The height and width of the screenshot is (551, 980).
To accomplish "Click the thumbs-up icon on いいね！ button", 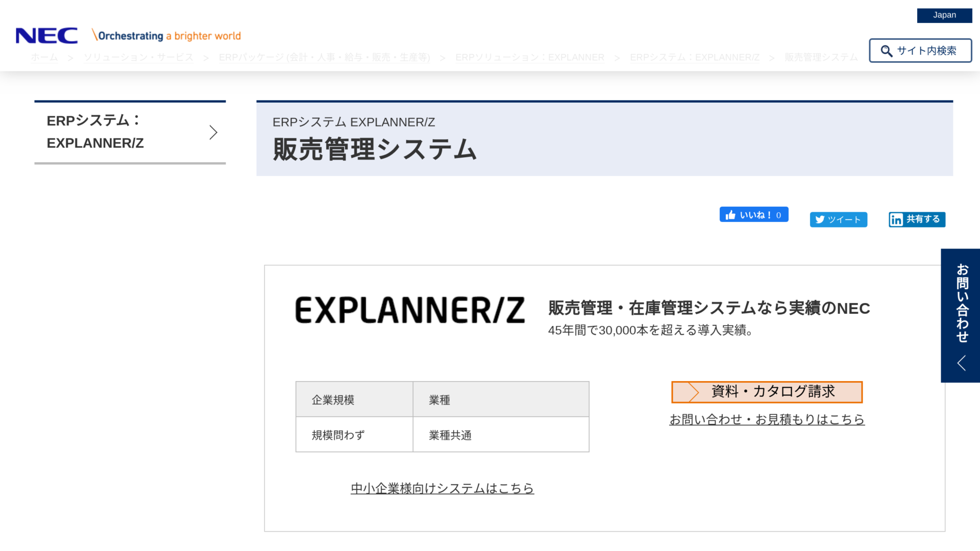I will click(731, 214).
